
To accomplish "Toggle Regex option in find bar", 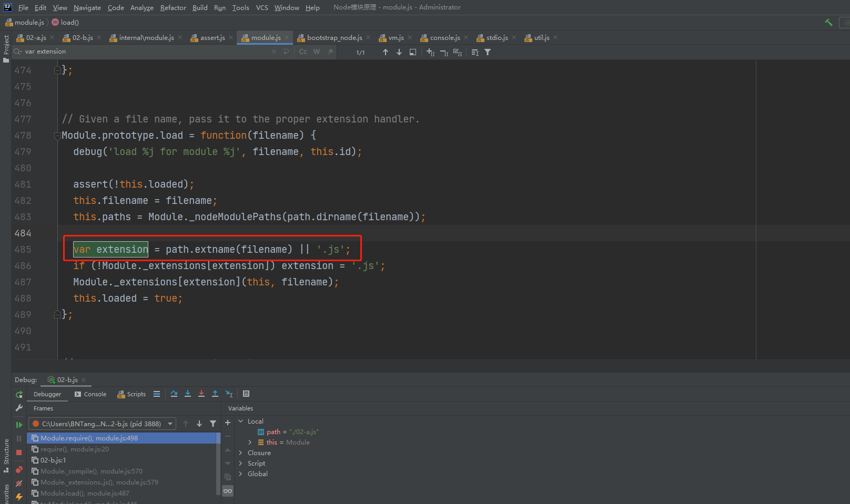I will 330,52.
